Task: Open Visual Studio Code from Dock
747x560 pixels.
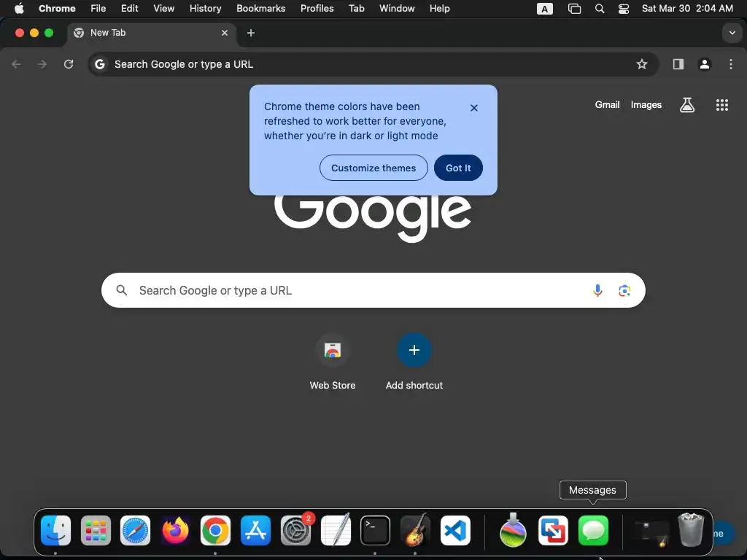Action: pyautogui.click(x=455, y=531)
